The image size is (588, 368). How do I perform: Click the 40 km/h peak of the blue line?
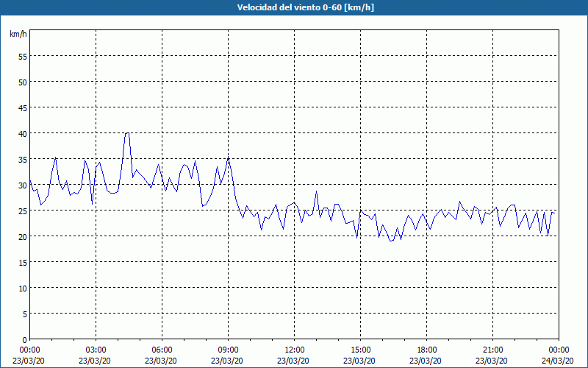coord(127,132)
